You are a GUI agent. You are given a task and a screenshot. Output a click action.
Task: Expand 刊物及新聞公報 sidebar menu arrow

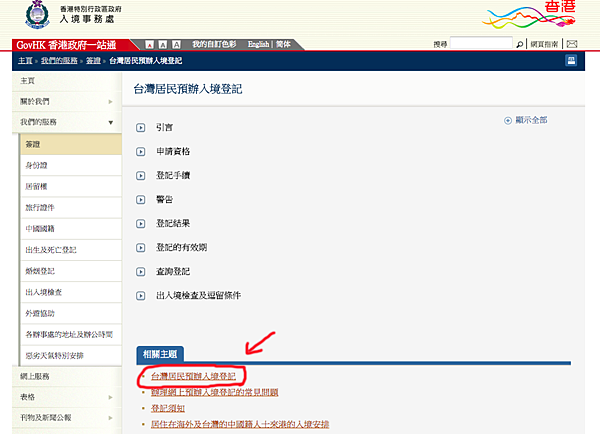coord(110,418)
